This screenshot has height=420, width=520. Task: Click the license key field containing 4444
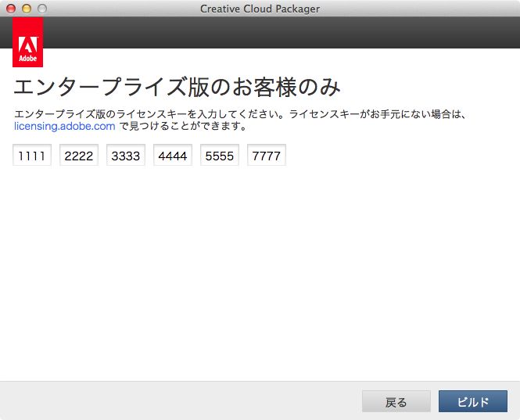point(173,155)
